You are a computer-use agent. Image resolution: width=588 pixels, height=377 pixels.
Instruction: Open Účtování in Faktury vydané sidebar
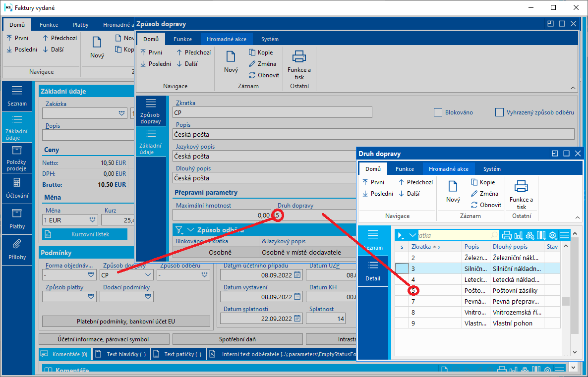17,188
